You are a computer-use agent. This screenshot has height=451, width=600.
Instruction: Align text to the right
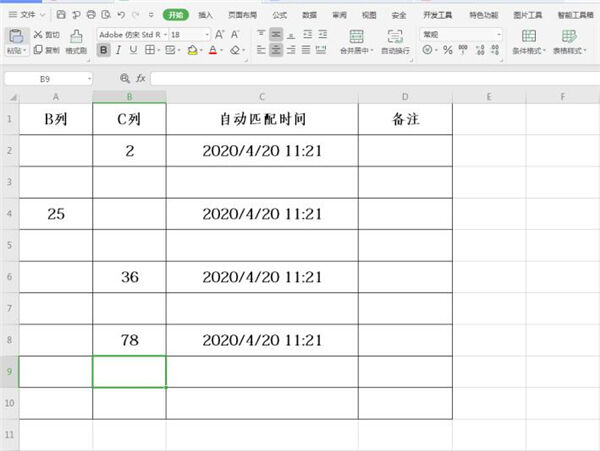[x=291, y=50]
